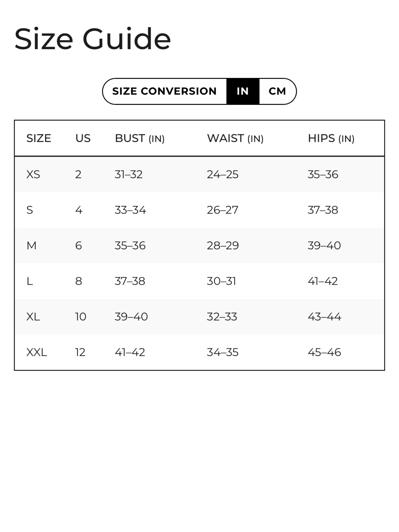The height and width of the screenshot is (532, 399).
Task: Click the SIZE column header
Action: coord(38,138)
